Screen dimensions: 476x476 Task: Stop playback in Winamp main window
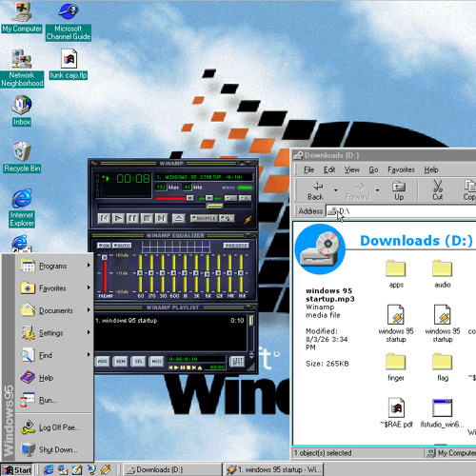147,218
